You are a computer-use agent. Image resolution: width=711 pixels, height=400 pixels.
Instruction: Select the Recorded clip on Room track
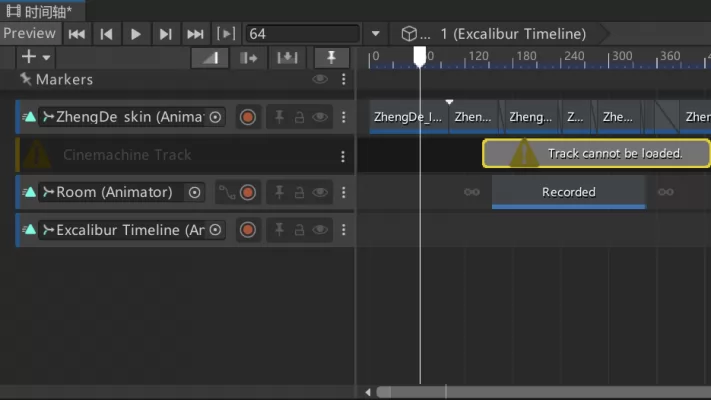pos(568,192)
